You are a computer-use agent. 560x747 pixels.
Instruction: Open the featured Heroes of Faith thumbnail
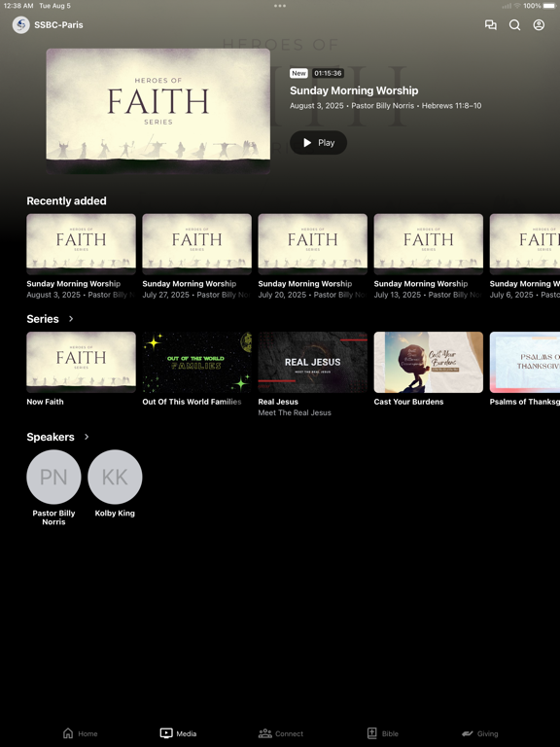pyautogui.click(x=158, y=111)
